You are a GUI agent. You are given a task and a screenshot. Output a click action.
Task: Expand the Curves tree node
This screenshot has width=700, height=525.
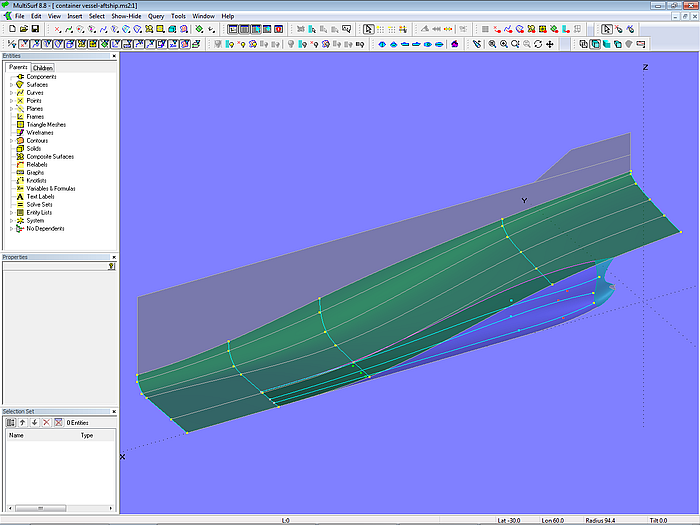(x=11, y=93)
